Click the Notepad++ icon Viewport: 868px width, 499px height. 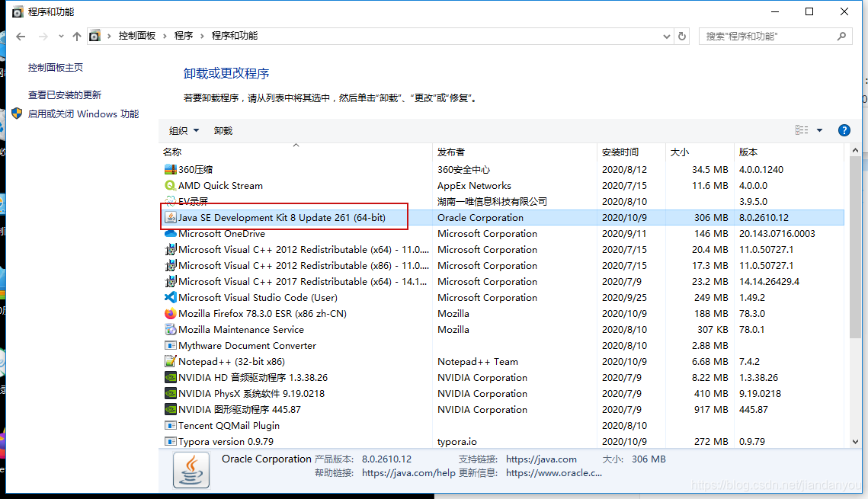tap(171, 362)
